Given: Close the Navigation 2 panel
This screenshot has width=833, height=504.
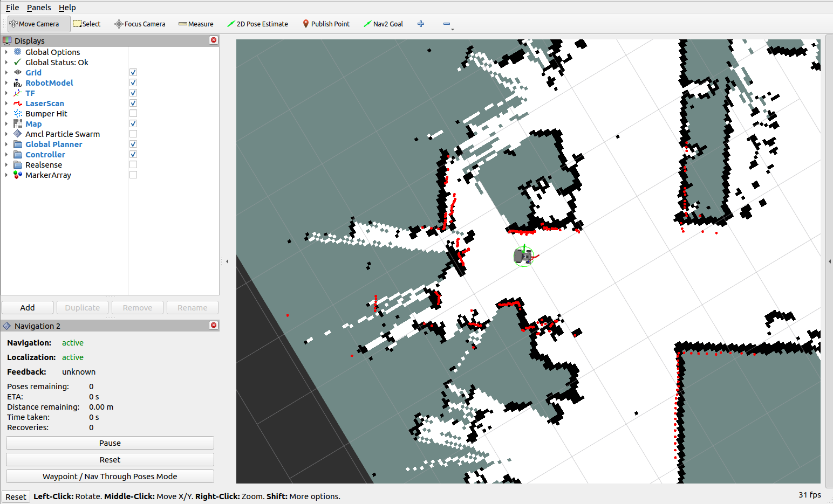Looking at the screenshot, I should (x=214, y=326).
